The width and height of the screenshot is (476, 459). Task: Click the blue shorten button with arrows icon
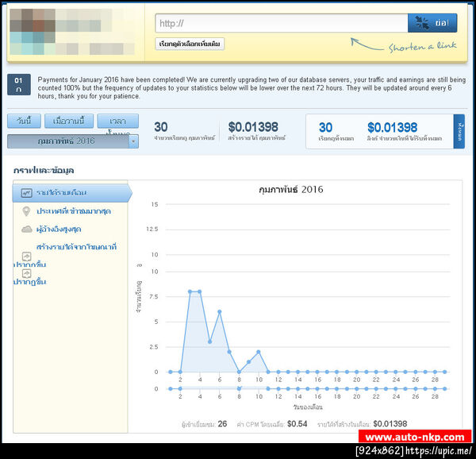click(x=432, y=23)
